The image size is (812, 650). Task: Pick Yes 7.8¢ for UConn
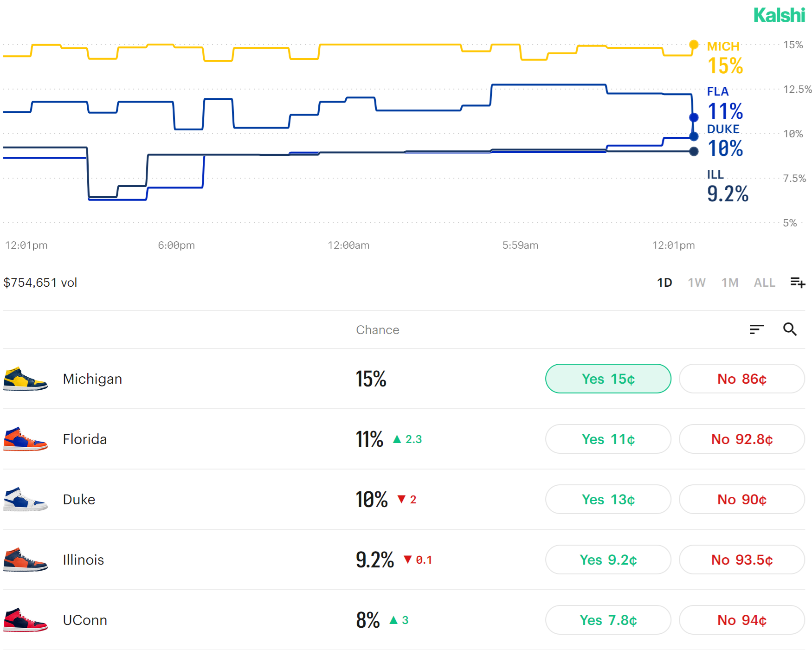click(x=608, y=620)
